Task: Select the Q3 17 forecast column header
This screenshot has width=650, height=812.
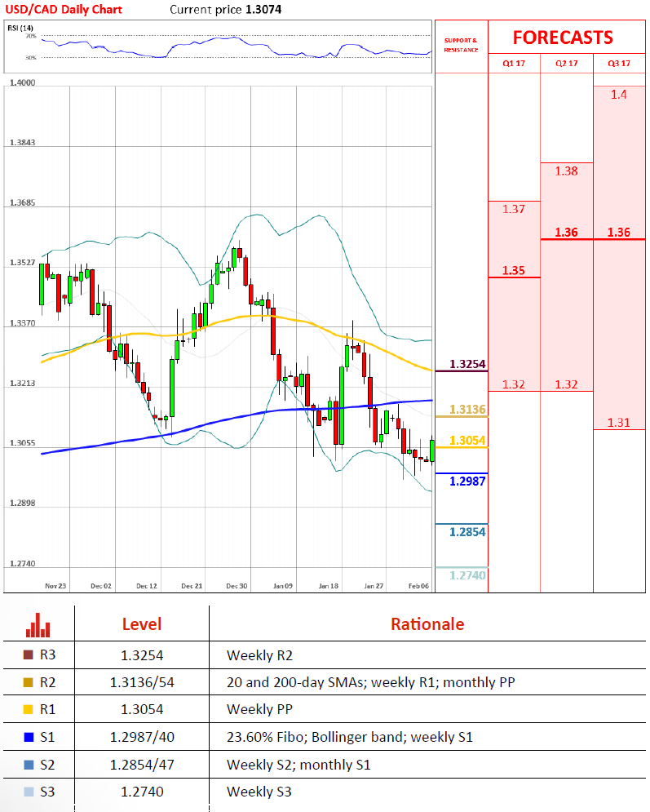Action: click(619, 63)
